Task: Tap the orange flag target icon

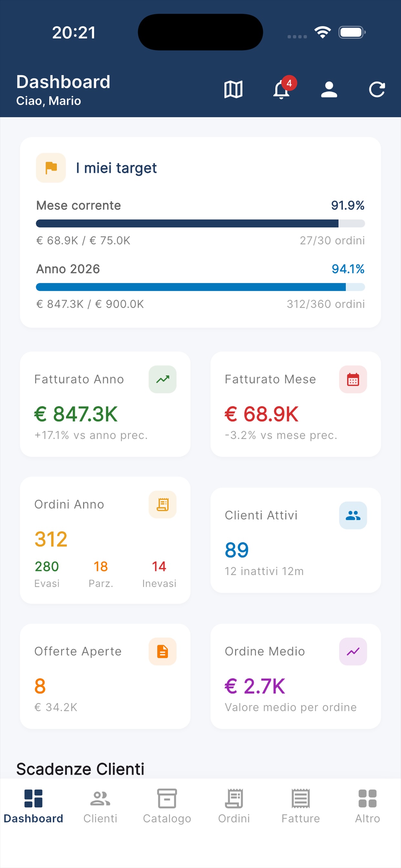Action: tap(51, 168)
